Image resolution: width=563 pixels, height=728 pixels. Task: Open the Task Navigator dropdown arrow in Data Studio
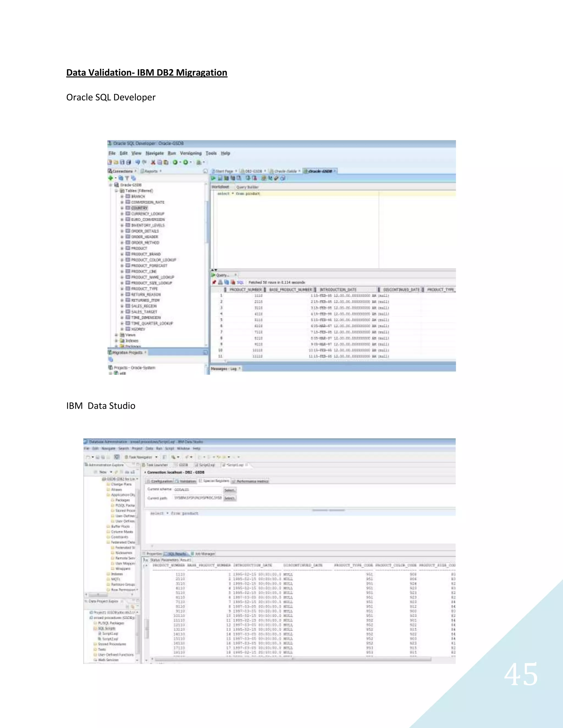tap(156, 457)
